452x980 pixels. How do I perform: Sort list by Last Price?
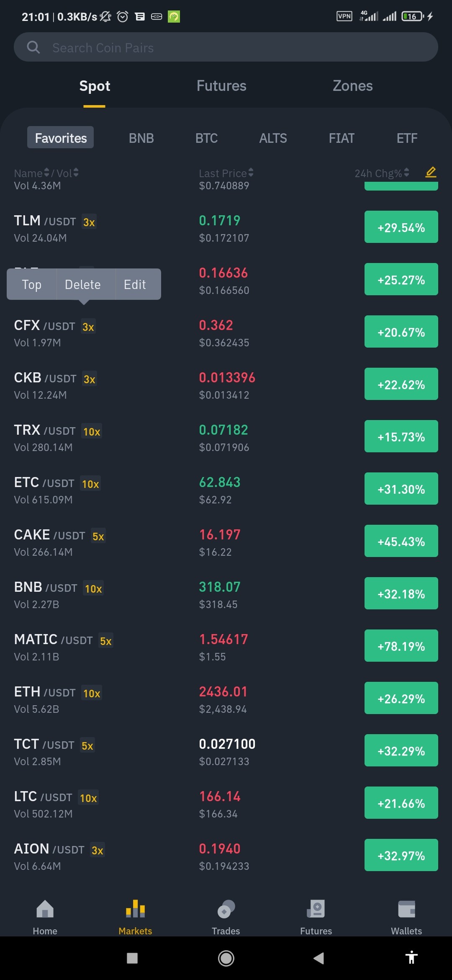click(x=226, y=173)
